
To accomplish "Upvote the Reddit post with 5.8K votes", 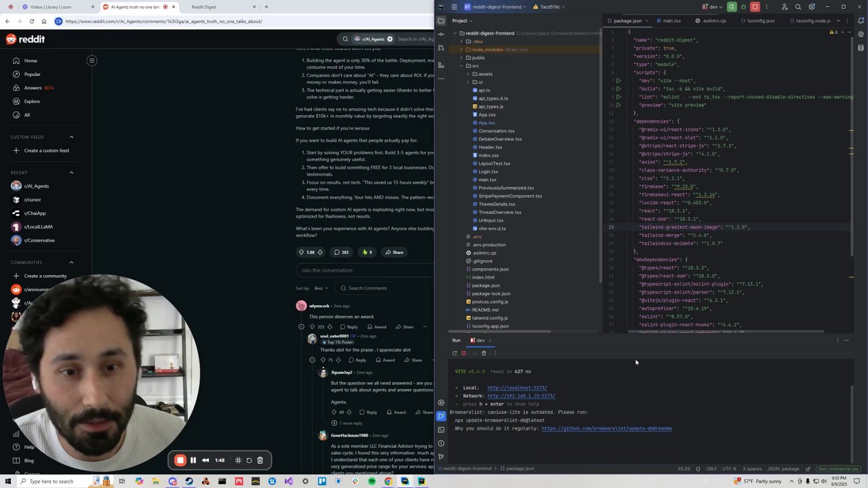I will click(302, 252).
